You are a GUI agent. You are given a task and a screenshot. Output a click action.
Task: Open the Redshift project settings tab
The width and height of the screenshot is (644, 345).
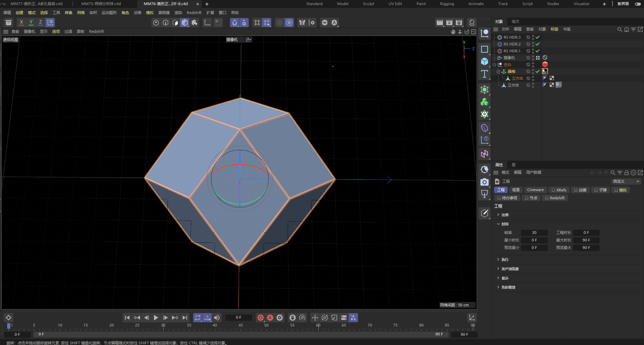(x=555, y=198)
